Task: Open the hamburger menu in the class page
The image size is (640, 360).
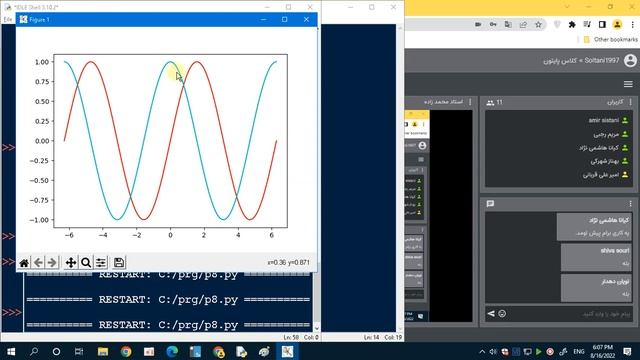Action: (x=628, y=84)
